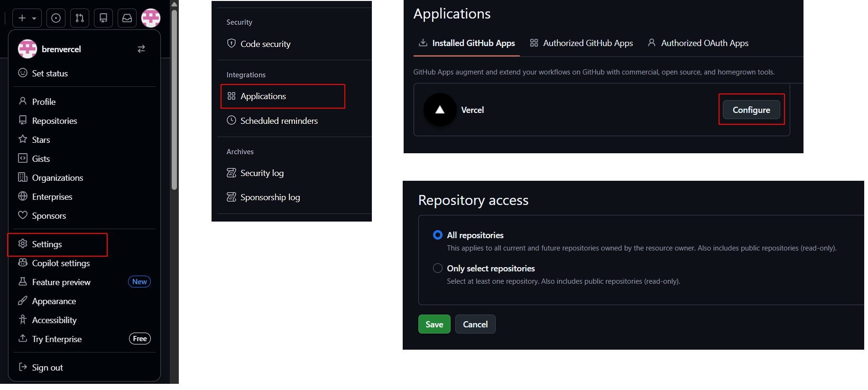Expand the create new plus dropdown

[27, 18]
